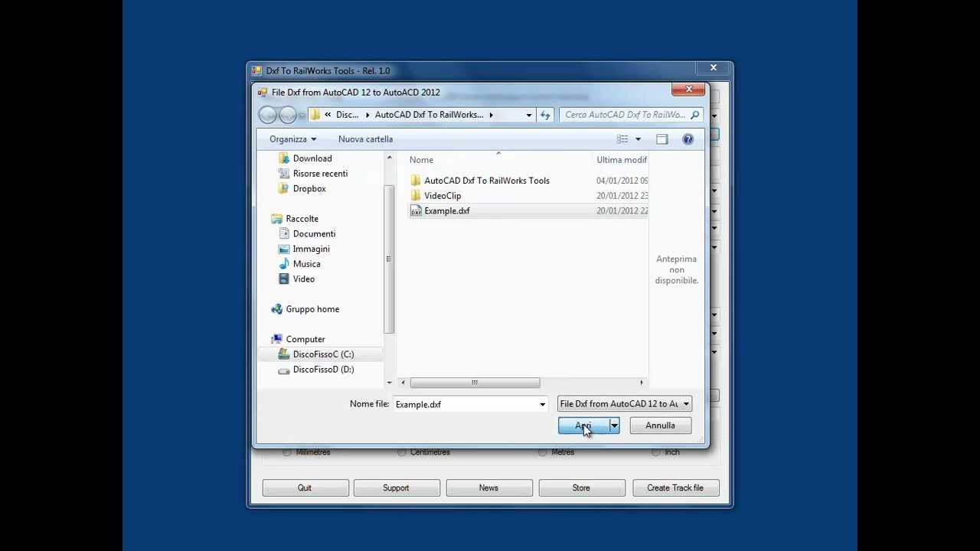Select Documenti in the navigation tree

point(314,233)
